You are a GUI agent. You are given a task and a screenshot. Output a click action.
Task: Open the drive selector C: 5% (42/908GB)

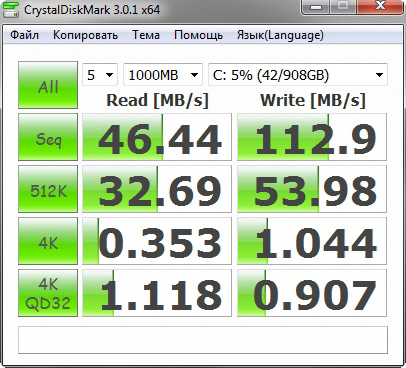point(298,75)
